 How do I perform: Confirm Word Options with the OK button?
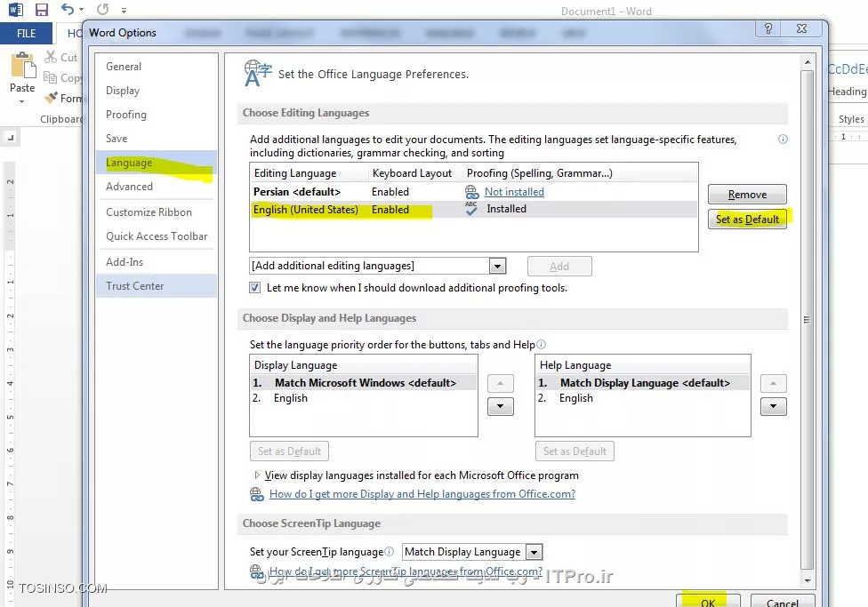coord(708,601)
